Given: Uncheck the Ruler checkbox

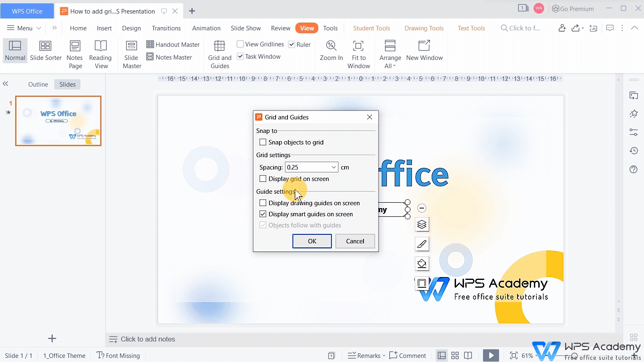Looking at the screenshot, I should click(292, 44).
